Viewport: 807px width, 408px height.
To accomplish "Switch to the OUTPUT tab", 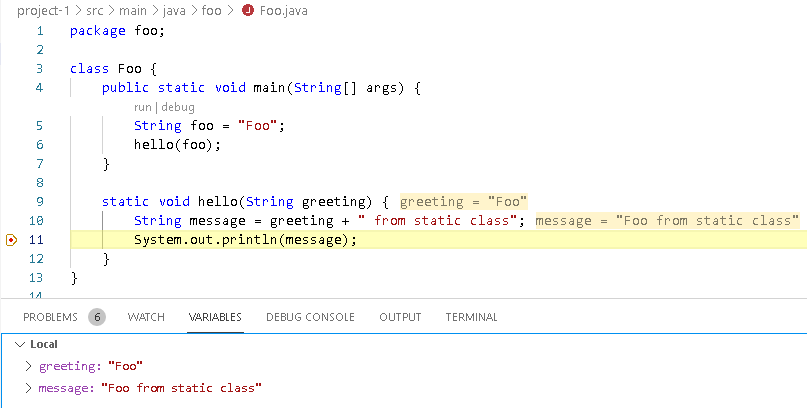I will click(x=400, y=317).
